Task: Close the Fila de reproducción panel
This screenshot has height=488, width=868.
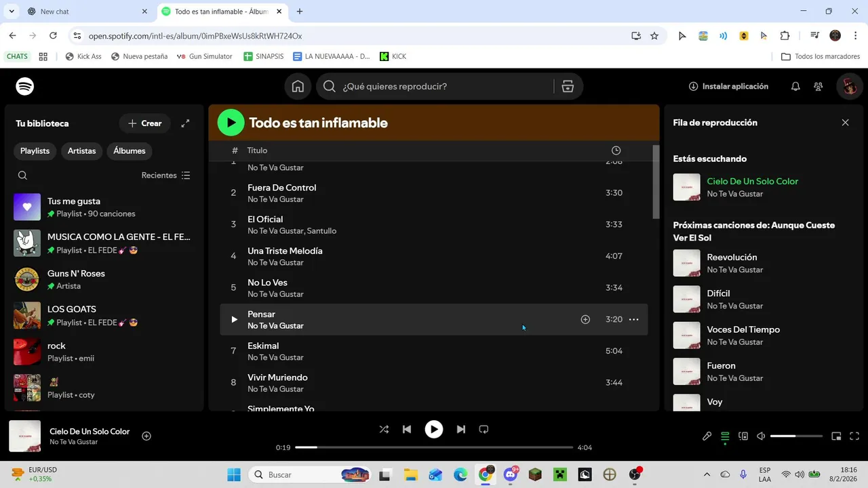Action: [845, 123]
